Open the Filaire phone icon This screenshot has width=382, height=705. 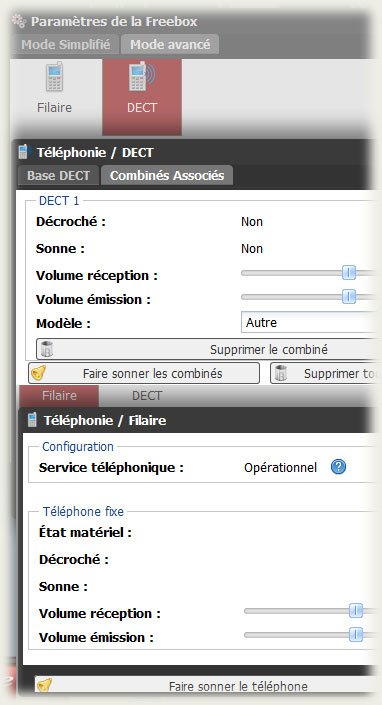coord(54,76)
